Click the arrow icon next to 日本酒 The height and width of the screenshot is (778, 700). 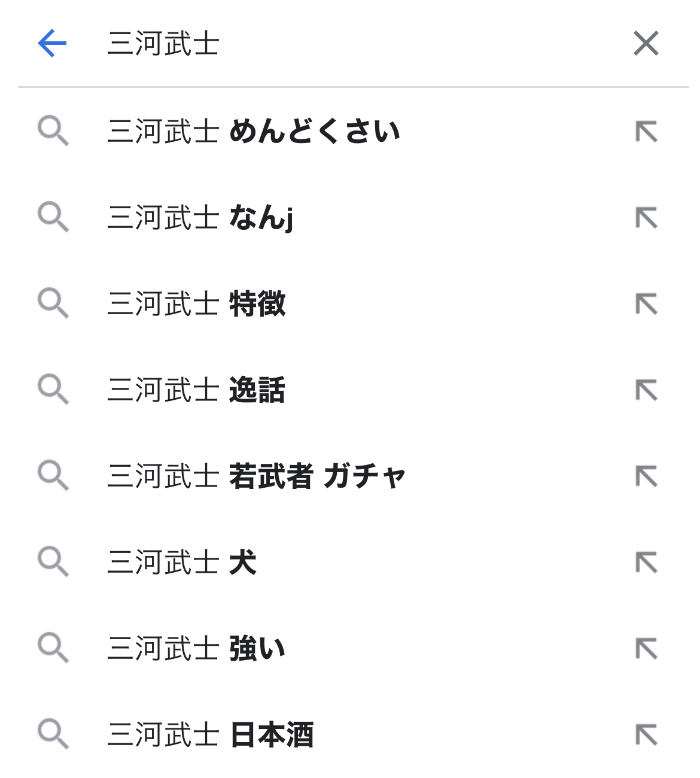tap(646, 735)
